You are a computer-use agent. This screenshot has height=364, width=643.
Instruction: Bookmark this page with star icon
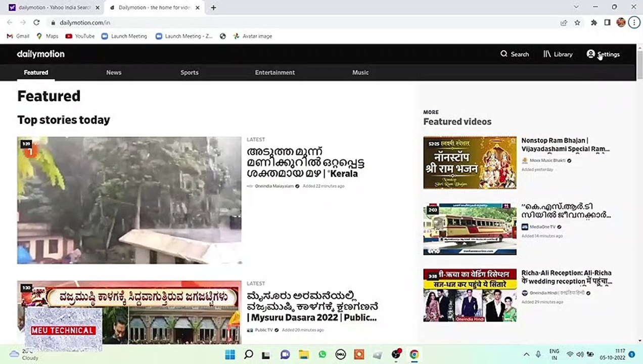(x=577, y=23)
